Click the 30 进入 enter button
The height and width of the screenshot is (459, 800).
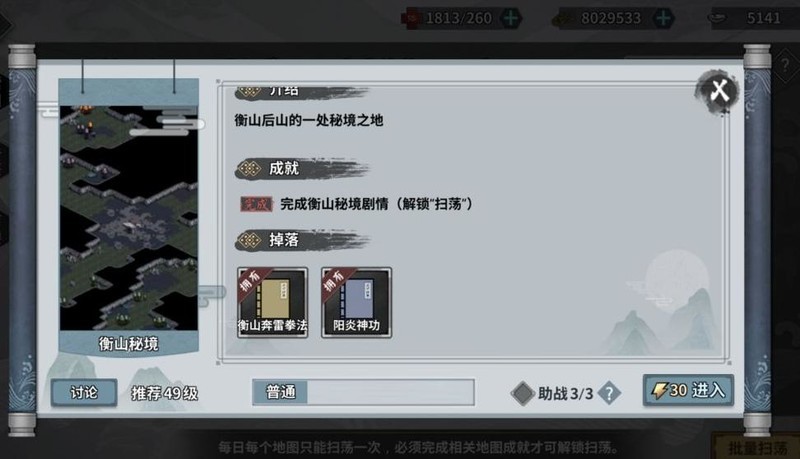tap(688, 390)
